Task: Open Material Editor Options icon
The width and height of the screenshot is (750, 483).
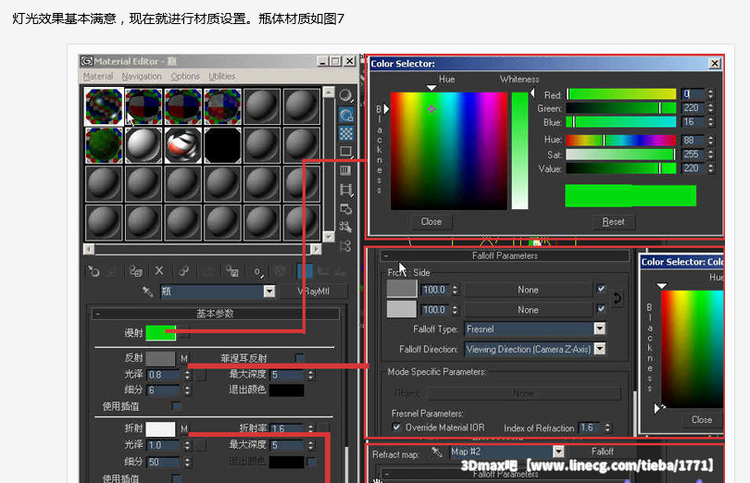Action: 345,209
